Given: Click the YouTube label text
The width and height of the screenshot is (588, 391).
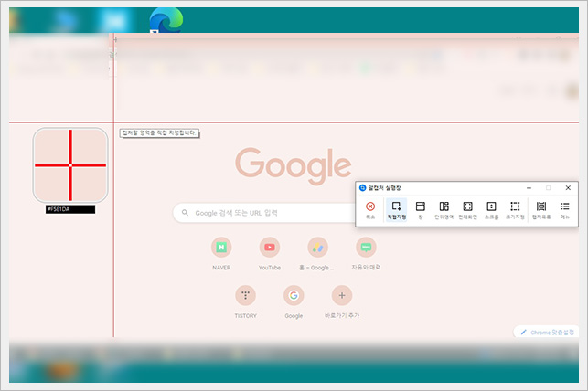Looking at the screenshot, I should [269, 268].
